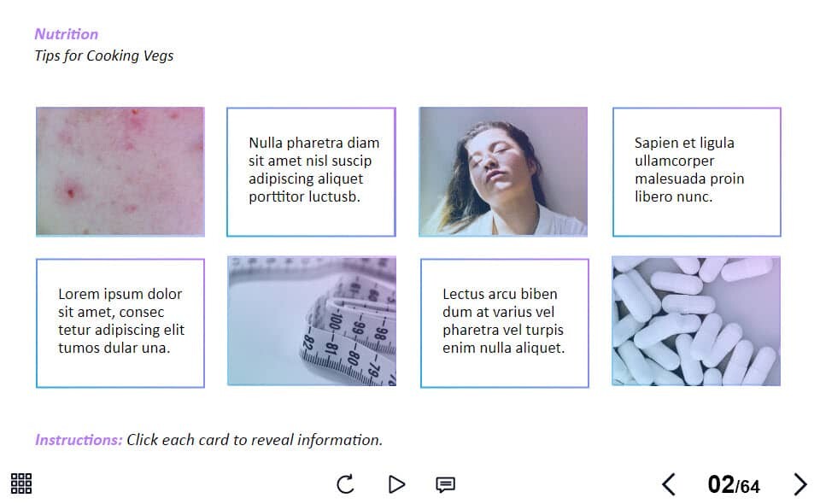Open the slide grid menu icon
The width and height of the screenshot is (820, 504).
(21, 483)
